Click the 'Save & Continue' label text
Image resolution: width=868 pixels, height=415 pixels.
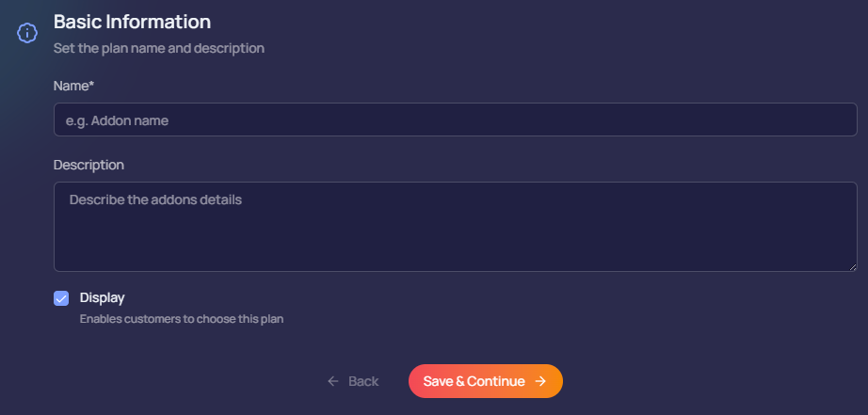coord(474,381)
